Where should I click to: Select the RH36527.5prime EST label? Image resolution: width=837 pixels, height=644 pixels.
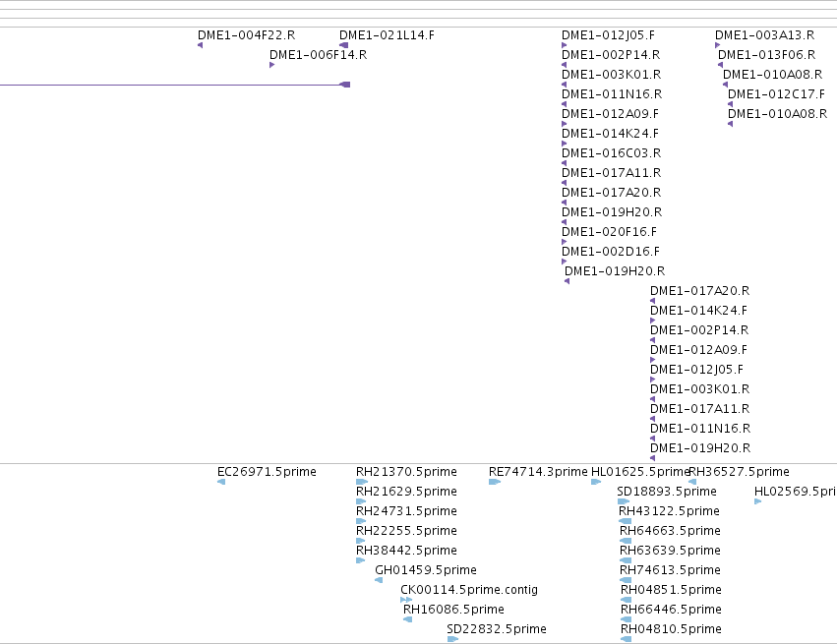(740, 472)
